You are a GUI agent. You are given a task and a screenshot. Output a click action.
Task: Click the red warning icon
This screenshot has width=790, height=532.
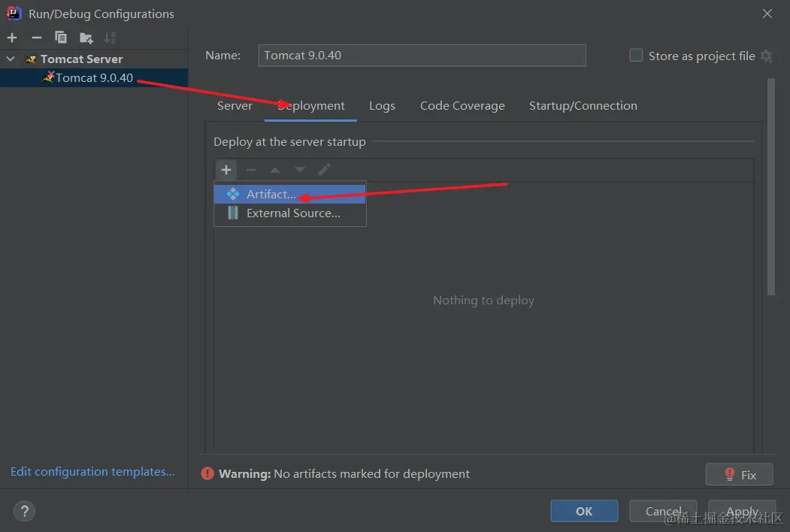pyautogui.click(x=207, y=473)
